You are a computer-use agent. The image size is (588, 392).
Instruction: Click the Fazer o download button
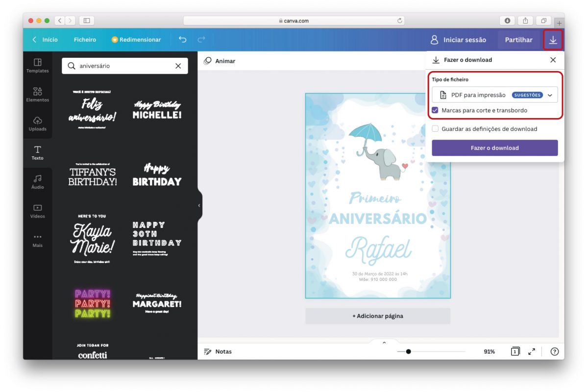tap(495, 147)
